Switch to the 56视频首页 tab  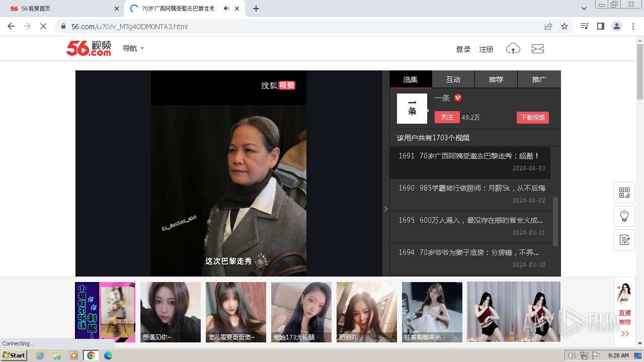click(63, 9)
